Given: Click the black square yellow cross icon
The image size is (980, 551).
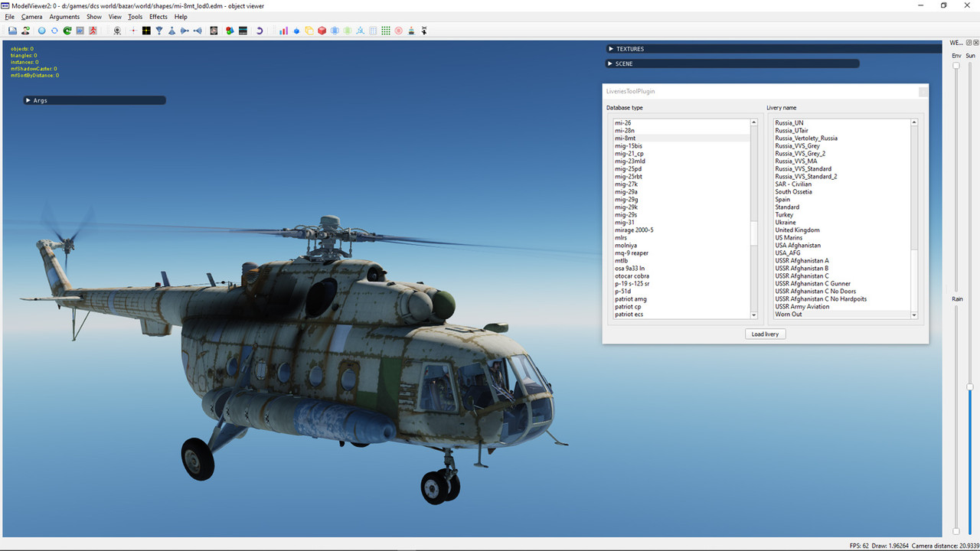Looking at the screenshot, I should tap(146, 31).
